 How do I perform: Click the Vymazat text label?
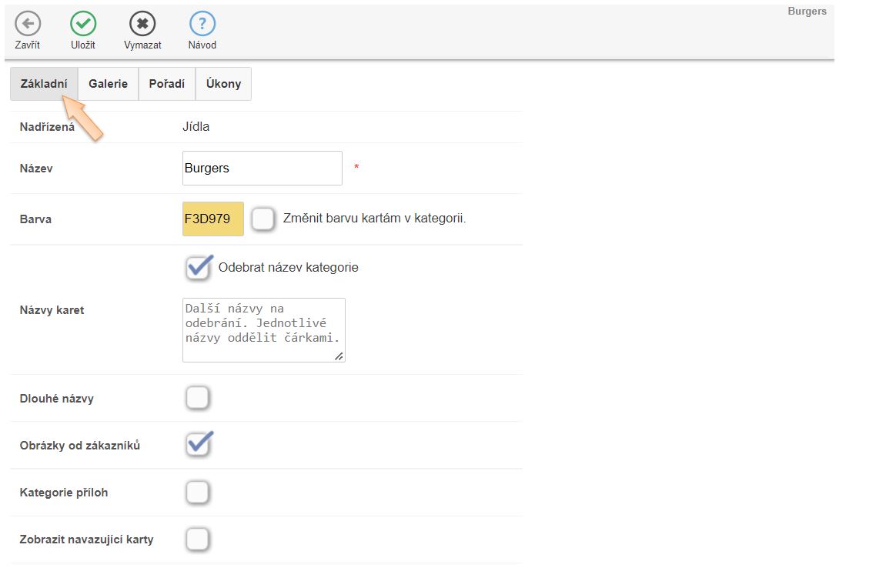tap(142, 45)
